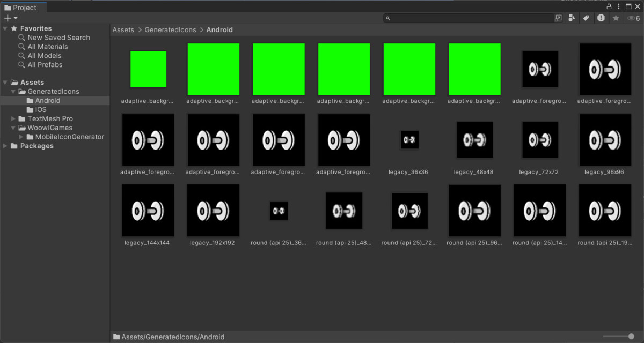The image size is (644, 343).
Task: Open the panel's three-dot options menu
Action: [x=638, y=7]
